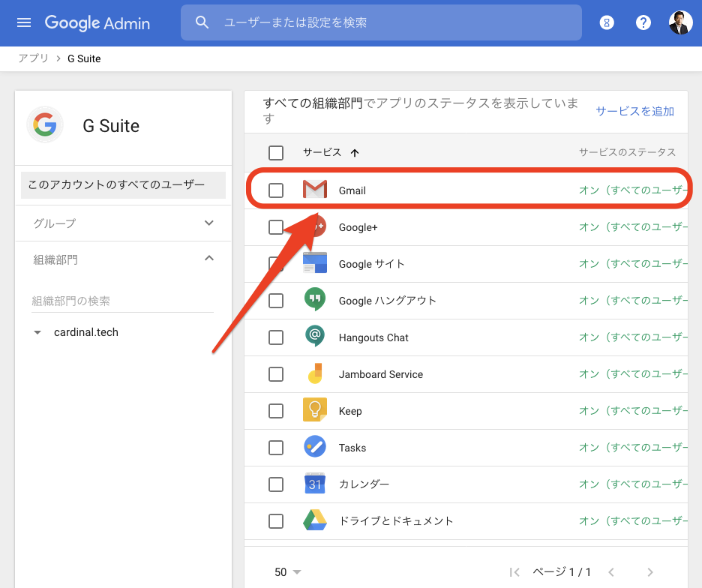Click the アプリ breadcrumb

click(33, 58)
